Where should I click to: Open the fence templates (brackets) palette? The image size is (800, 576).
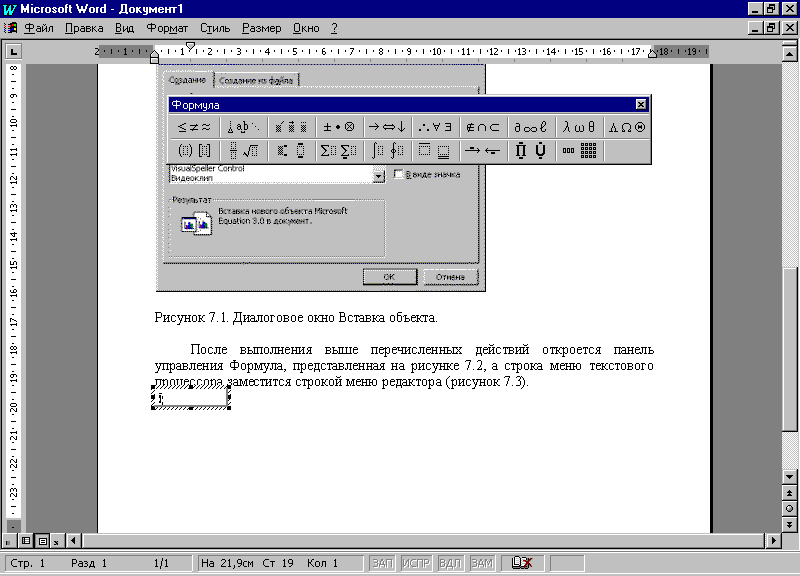click(x=194, y=151)
